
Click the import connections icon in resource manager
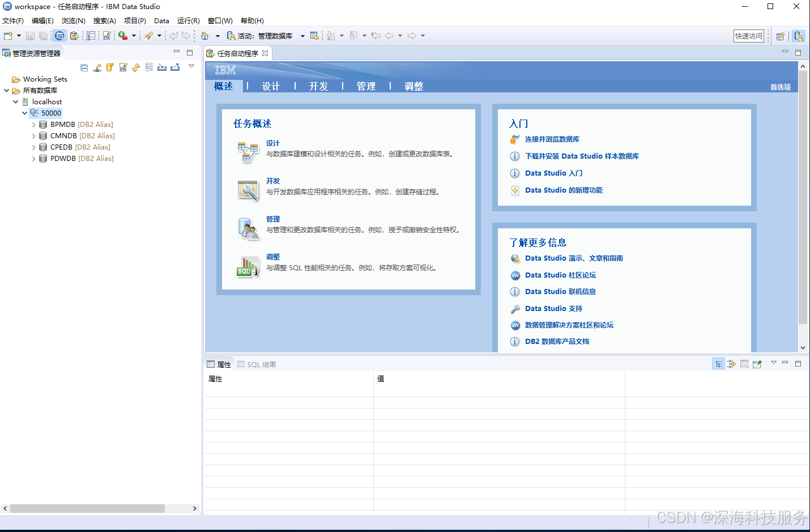(x=162, y=67)
